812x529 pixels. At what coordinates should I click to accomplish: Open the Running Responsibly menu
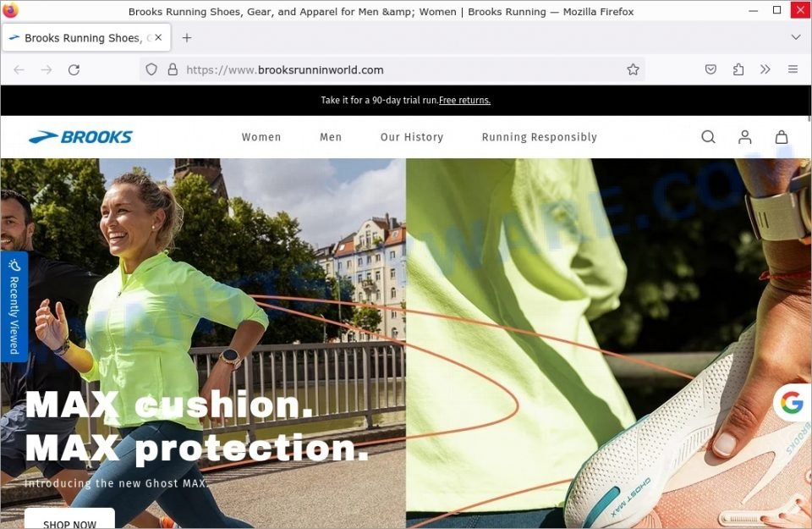pos(539,137)
